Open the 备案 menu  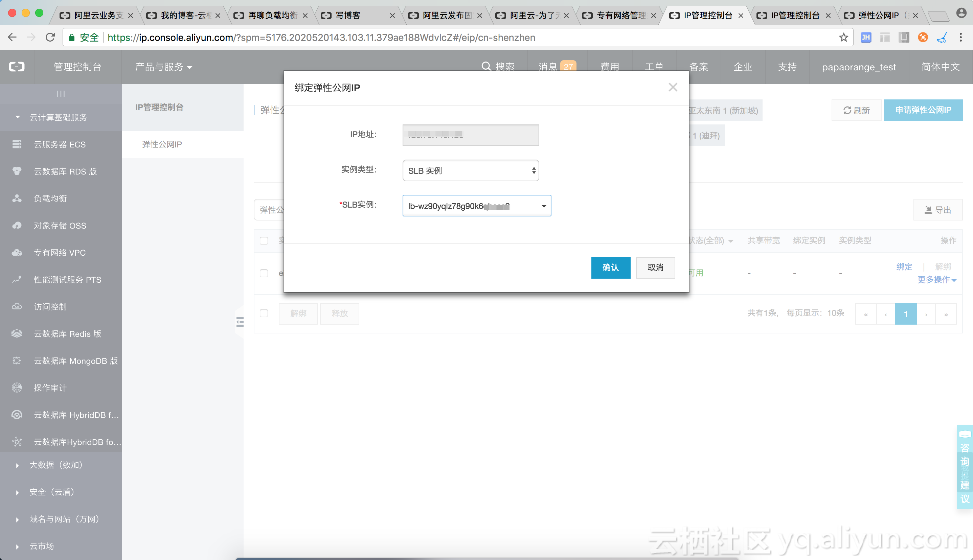(x=699, y=67)
